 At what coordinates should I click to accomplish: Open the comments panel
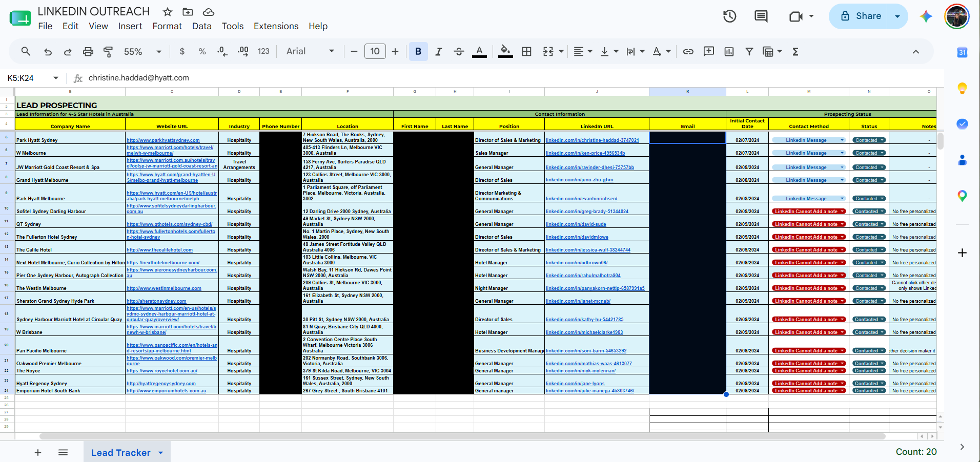coord(761,16)
